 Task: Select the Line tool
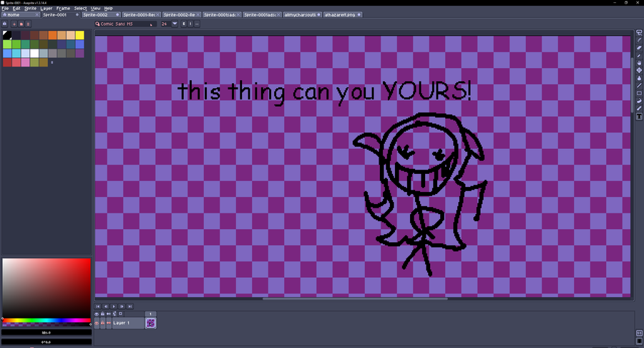pos(639,85)
